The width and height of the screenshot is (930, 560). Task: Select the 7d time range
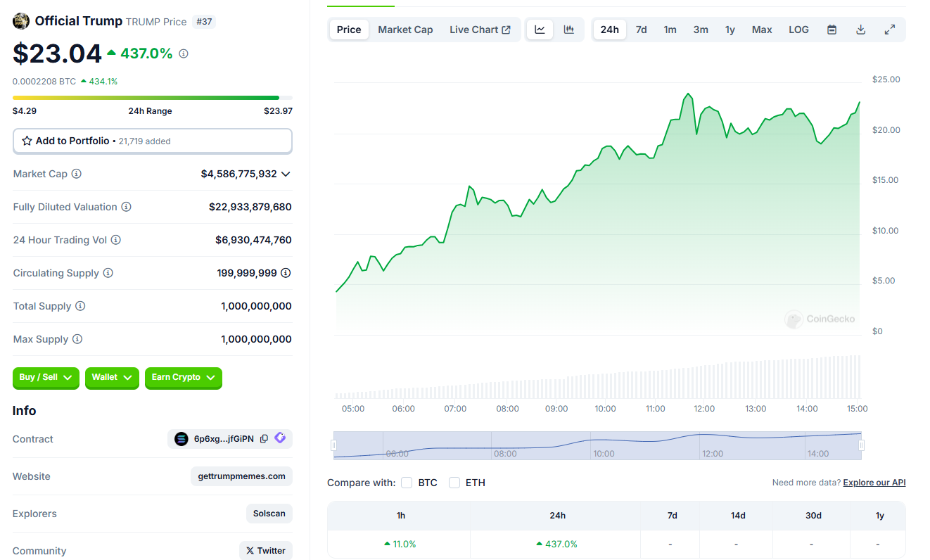pos(641,30)
